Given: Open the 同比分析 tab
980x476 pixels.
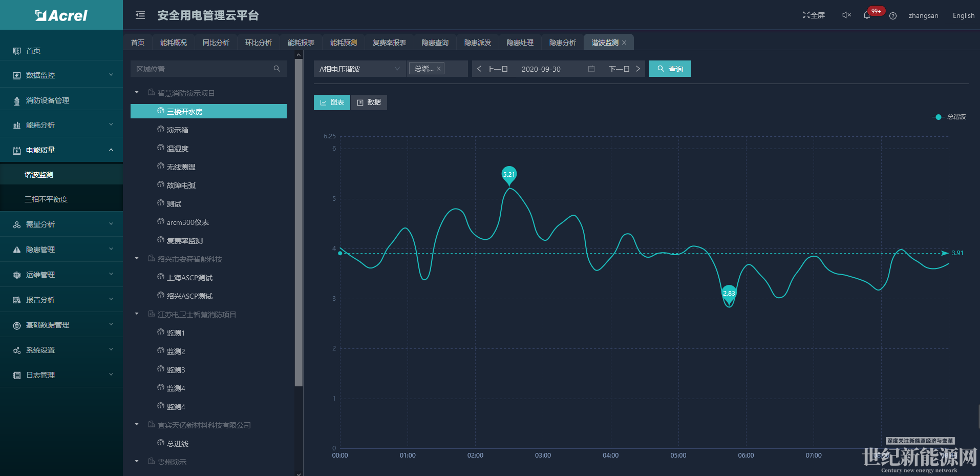Looking at the screenshot, I should click(x=216, y=43).
